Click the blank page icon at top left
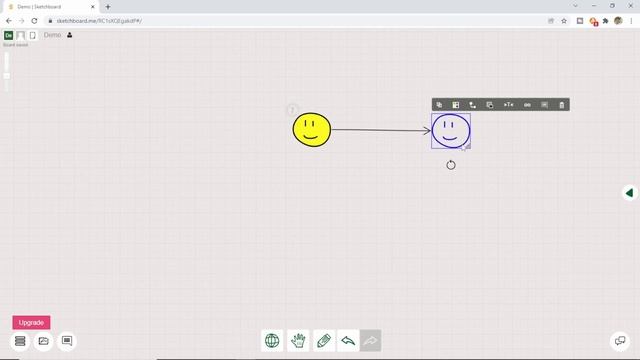This screenshot has width=640, height=360. pos(33,36)
